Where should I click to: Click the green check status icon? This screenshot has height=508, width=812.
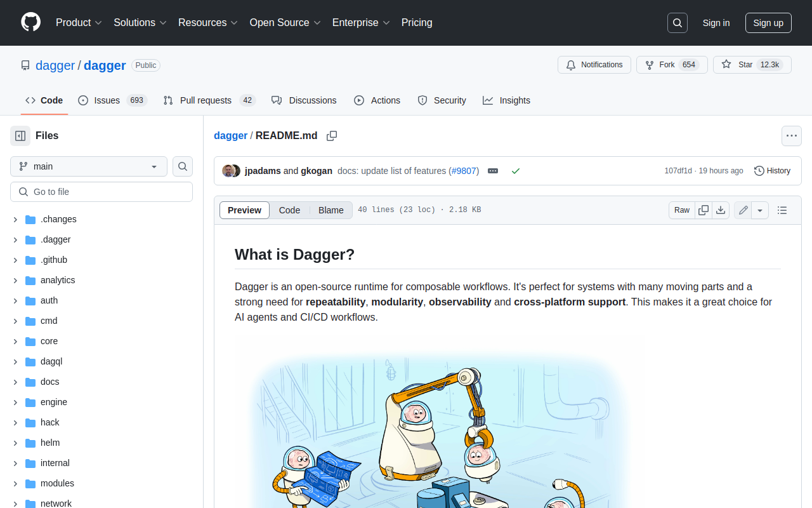tap(516, 171)
